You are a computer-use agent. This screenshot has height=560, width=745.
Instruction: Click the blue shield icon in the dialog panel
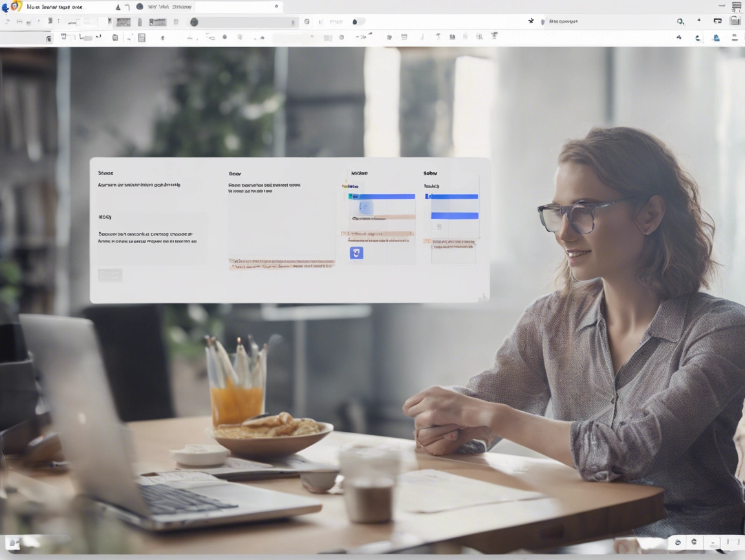coord(357,252)
